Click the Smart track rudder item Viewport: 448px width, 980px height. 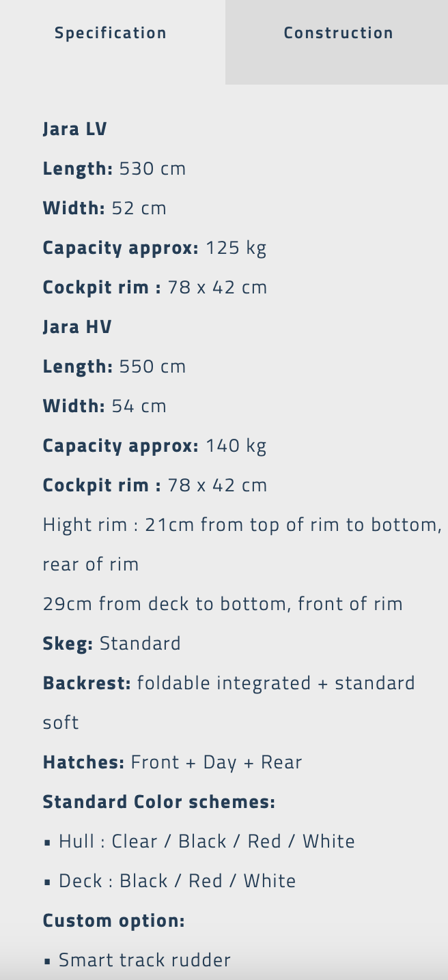point(144,960)
